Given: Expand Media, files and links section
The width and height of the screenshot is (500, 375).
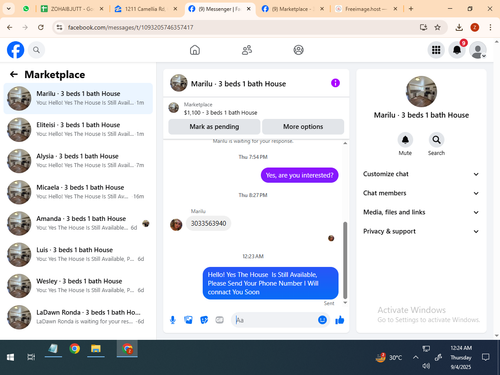Looking at the screenshot, I should (x=421, y=212).
